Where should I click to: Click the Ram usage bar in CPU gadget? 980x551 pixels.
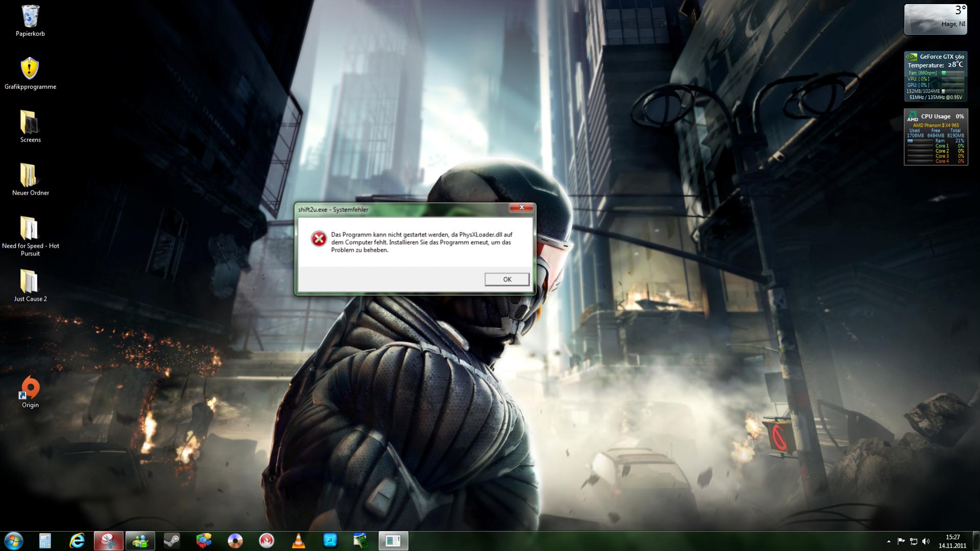coord(920,141)
